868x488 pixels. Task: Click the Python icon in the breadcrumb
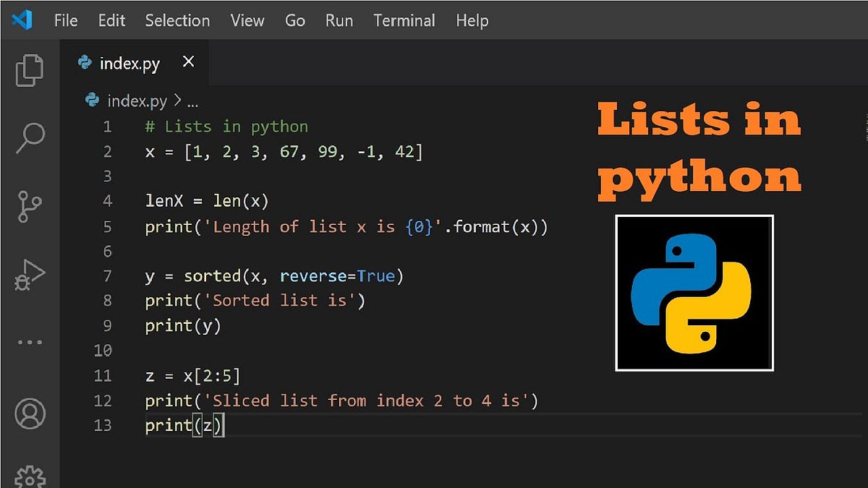(93, 100)
